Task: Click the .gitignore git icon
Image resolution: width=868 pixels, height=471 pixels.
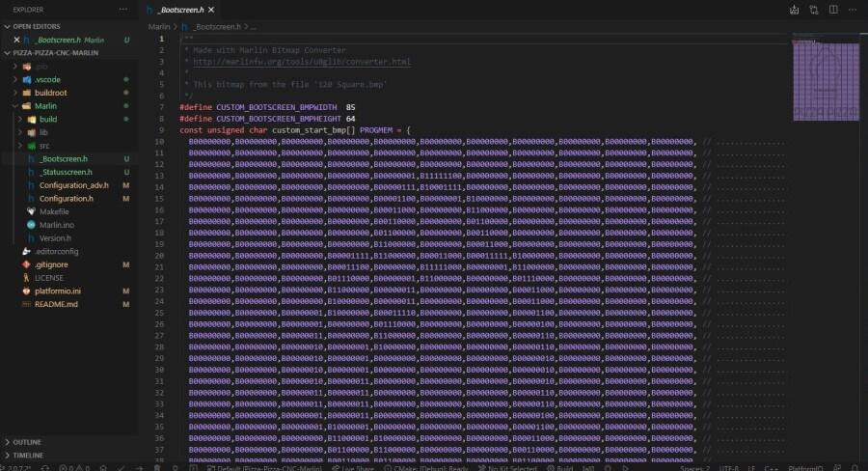Action: (26, 264)
